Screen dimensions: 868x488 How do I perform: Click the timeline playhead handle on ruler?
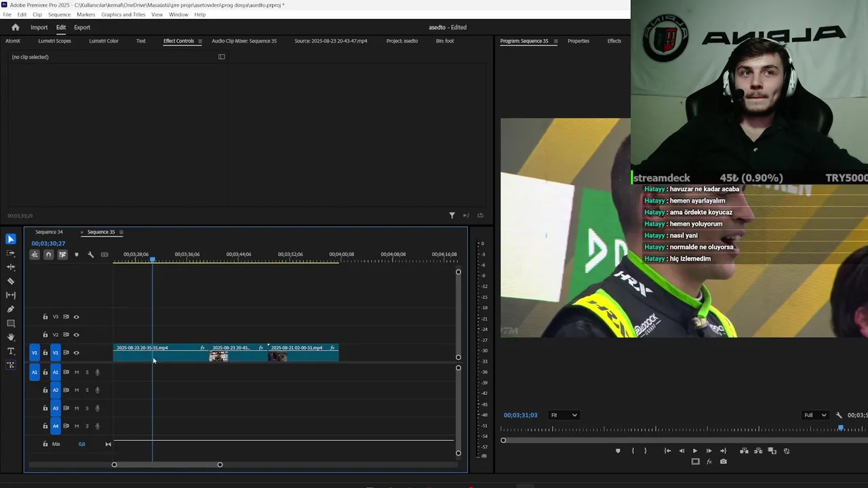pyautogui.click(x=153, y=260)
